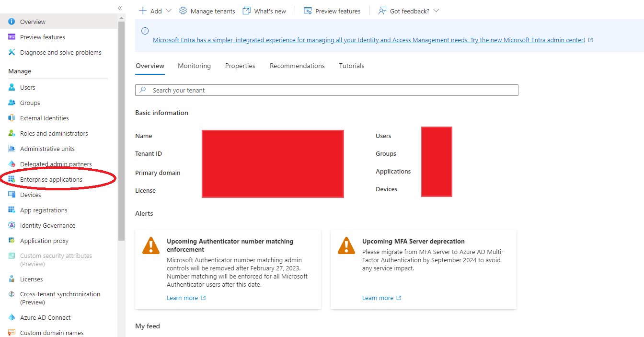Click the Diagnose and solve problems wrench icon
644x337 pixels.
click(x=12, y=52)
